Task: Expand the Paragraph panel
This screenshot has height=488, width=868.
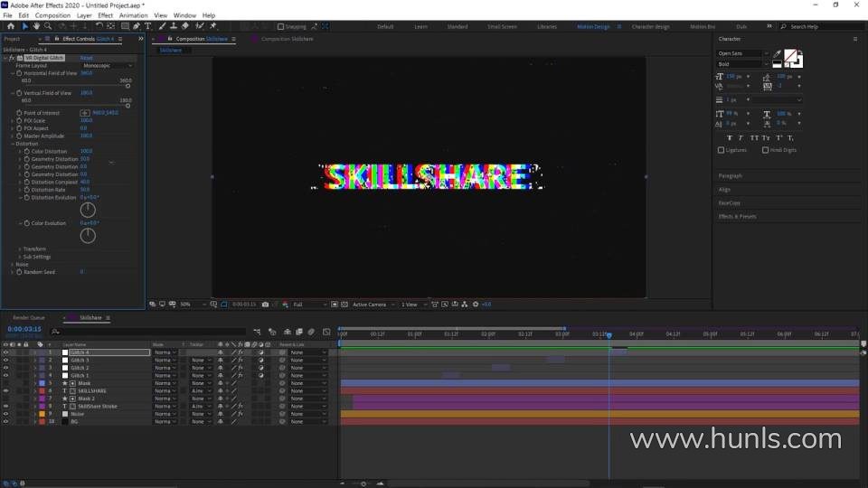Action: tap(731, 176)
